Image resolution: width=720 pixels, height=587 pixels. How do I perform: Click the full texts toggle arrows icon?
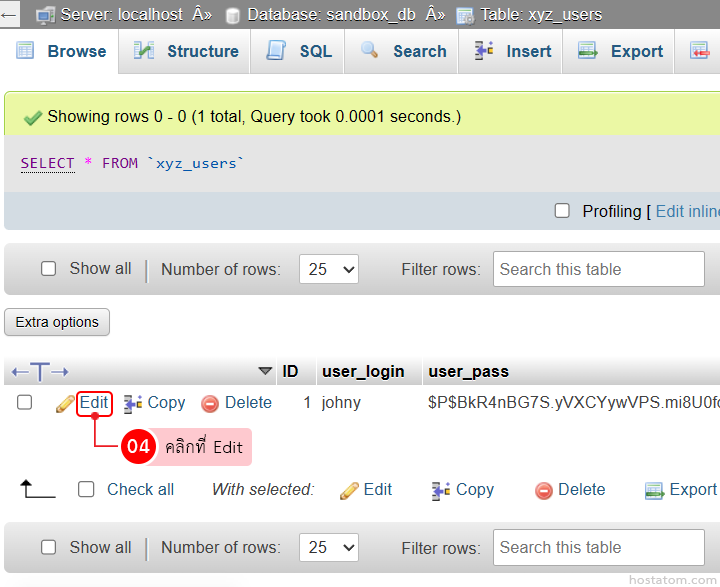click(x=40, y=372)
